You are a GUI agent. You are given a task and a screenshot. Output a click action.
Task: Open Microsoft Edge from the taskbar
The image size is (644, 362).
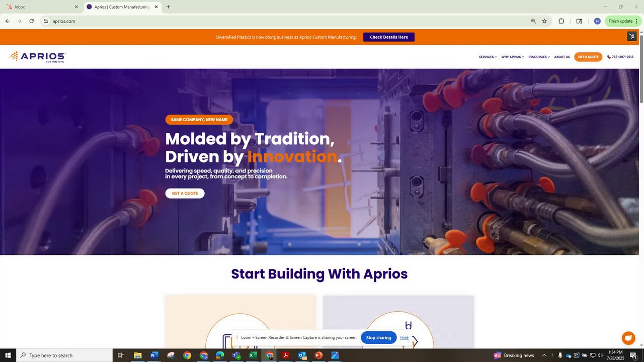click(x=220, y=355)
